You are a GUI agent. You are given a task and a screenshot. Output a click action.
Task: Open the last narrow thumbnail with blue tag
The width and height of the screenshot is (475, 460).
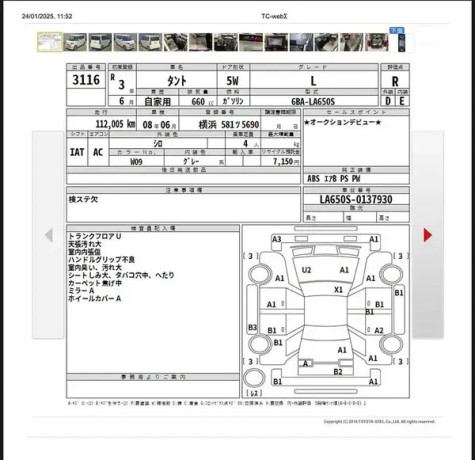click(402, 43)
